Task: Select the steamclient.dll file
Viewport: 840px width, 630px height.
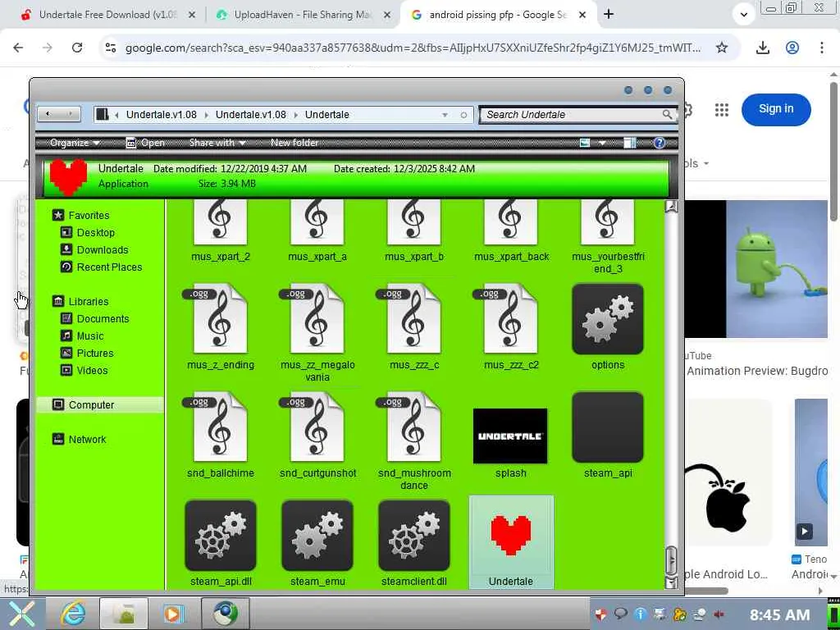Action: click(x=414, y=543)
